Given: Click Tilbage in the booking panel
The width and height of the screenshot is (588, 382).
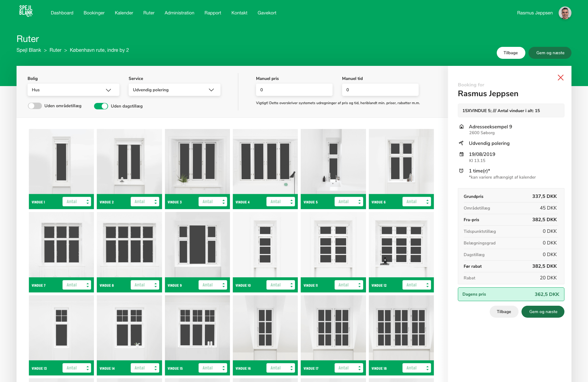Looking at the screenshot, I should pyautogui.click(x=504, y=312).
